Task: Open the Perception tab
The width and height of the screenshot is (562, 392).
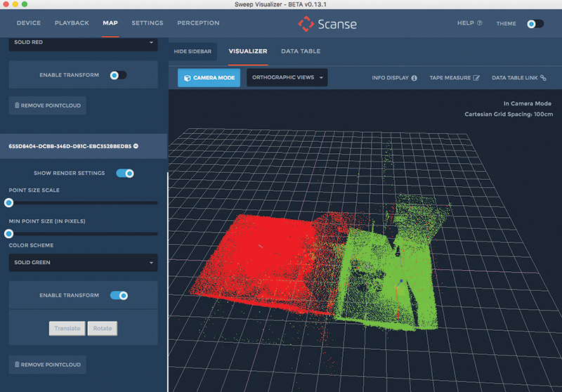Action: [x=198, y=23]
